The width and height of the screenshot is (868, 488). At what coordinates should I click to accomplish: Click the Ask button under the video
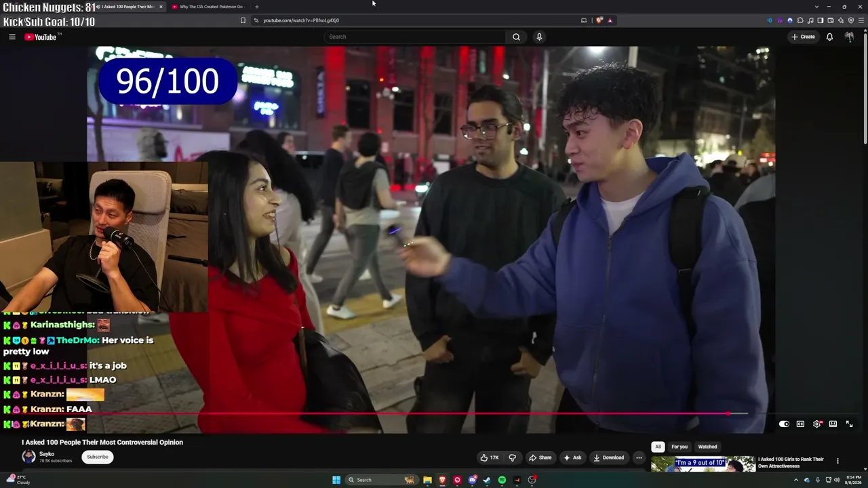[x=572, y=457]
